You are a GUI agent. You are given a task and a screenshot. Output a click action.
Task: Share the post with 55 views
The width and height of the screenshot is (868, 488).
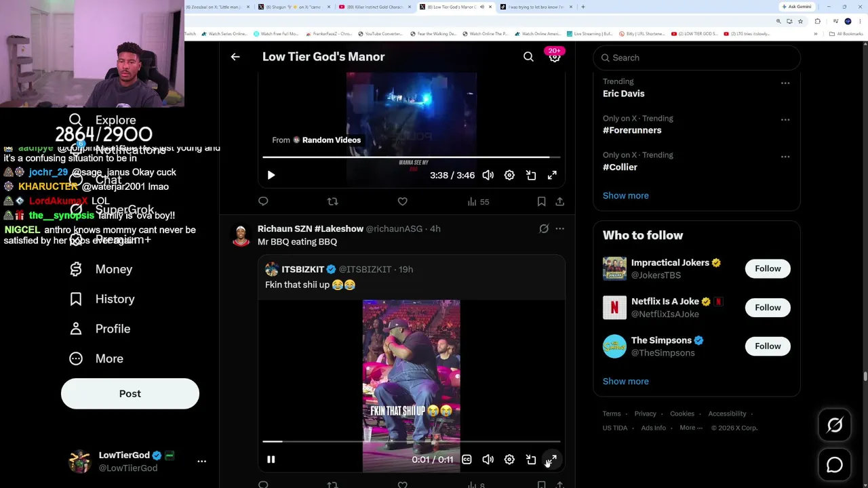[559, 201]
